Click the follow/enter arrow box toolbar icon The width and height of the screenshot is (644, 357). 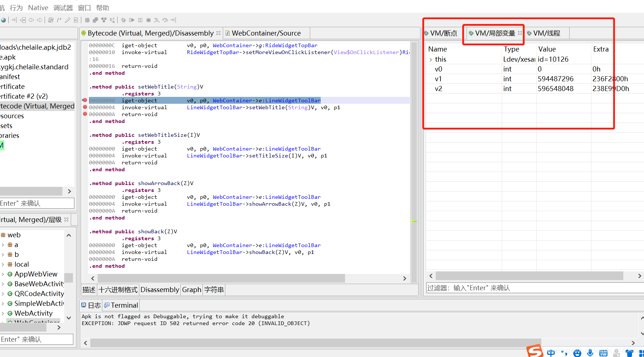pos(23,20)
